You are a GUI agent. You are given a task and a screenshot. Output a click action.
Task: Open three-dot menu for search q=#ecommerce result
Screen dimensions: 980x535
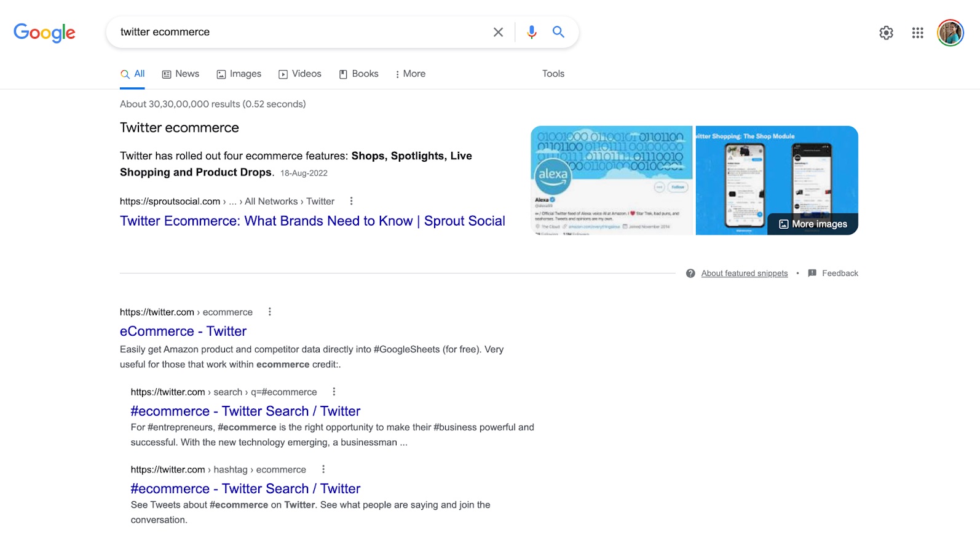[x=334, y=392]
